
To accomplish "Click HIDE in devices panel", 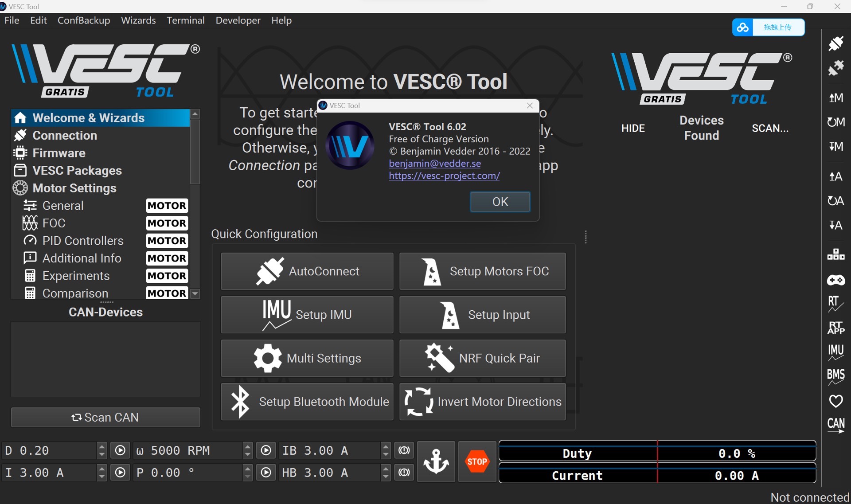I will click(x=633, y=128).
